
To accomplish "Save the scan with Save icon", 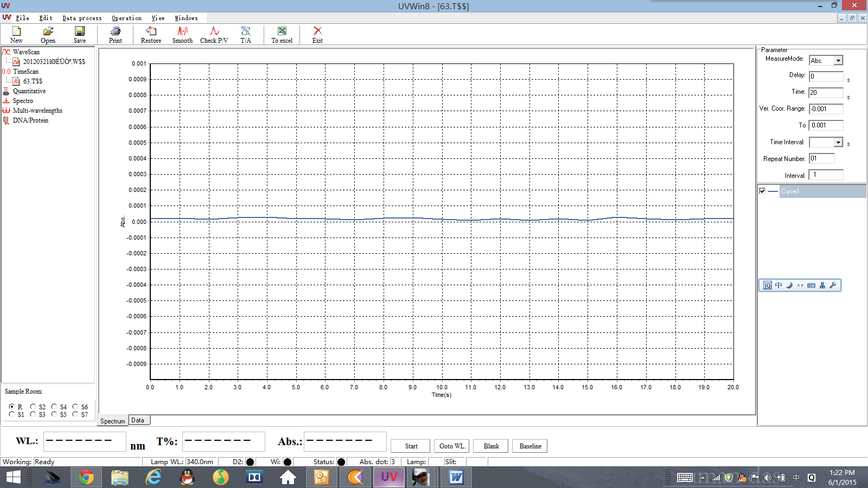I will (80, 35).
